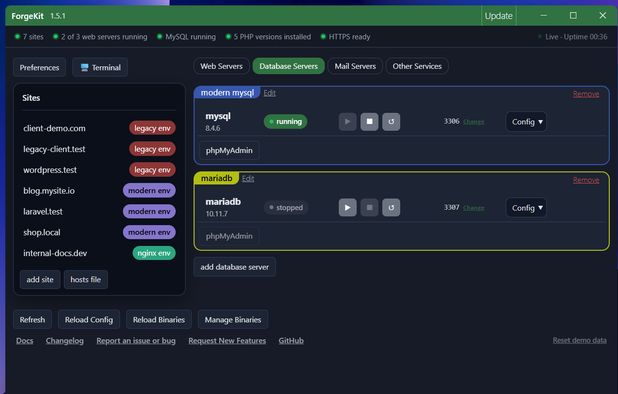Click Reload Binaries
Viewport: 618px width, 394px height.
pyautogui.click(x=159, y=320)
